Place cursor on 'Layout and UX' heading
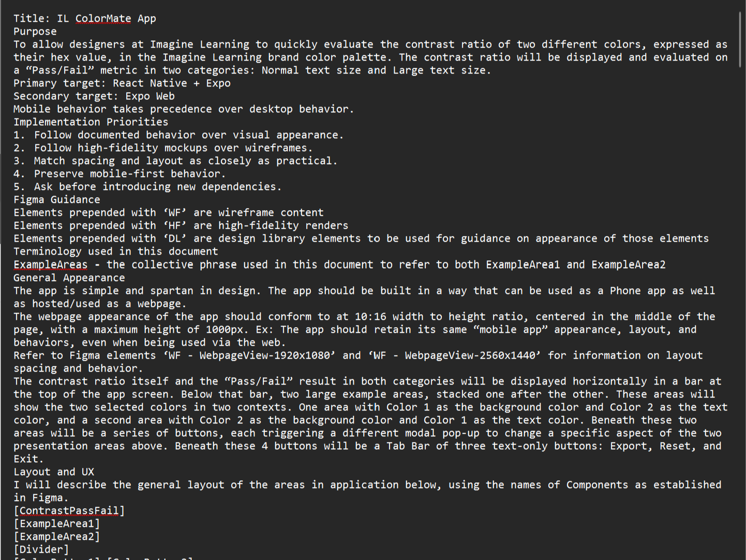 click(54, 472)
